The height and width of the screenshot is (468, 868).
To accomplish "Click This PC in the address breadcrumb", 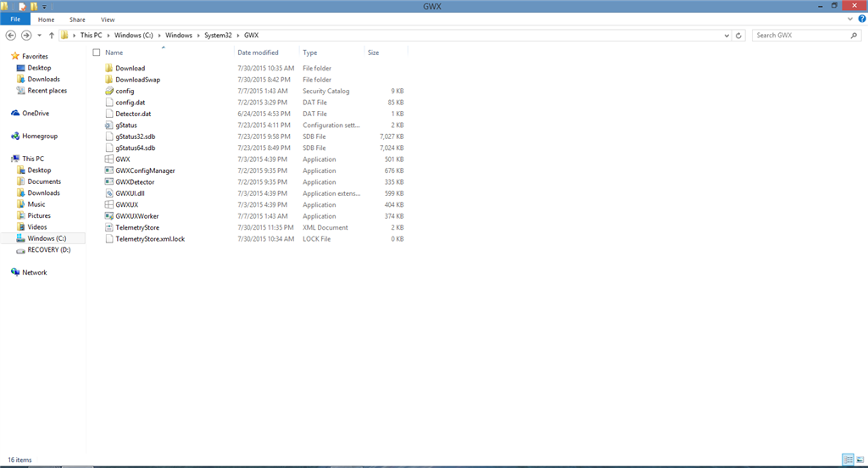I will [x=92, y=35].
